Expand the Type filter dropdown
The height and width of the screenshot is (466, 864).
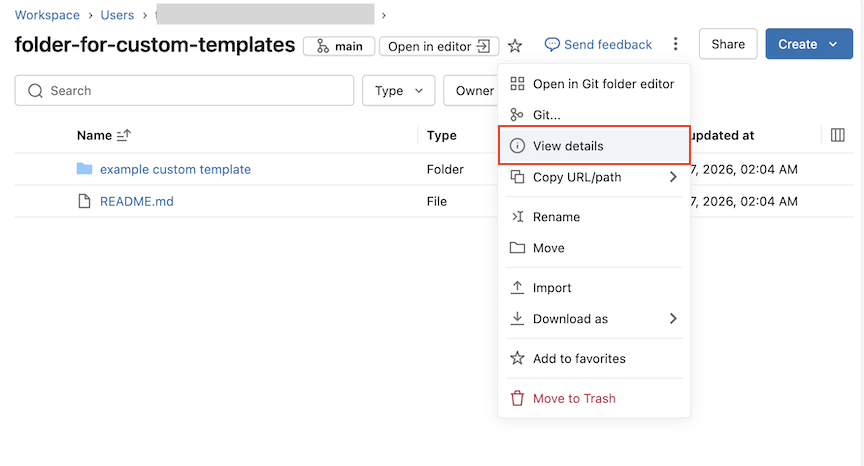(x=398, y=91)
